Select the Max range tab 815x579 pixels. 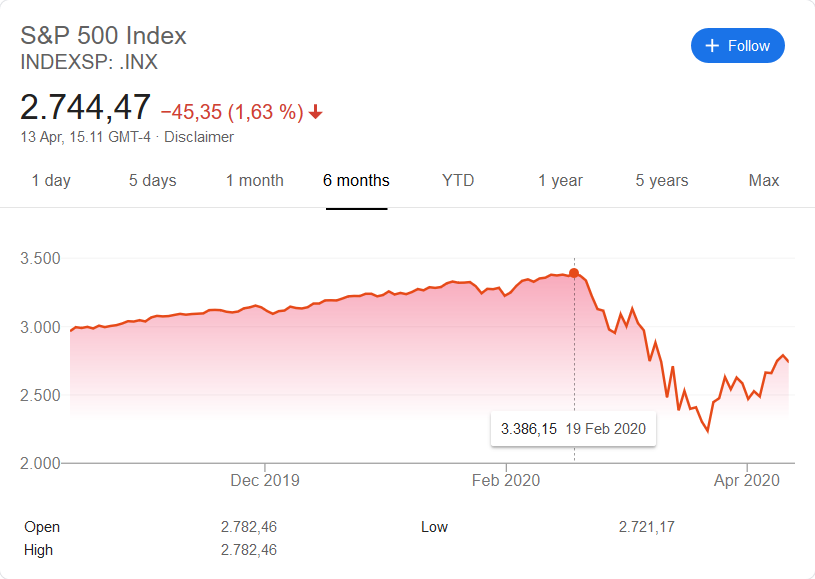764,181
